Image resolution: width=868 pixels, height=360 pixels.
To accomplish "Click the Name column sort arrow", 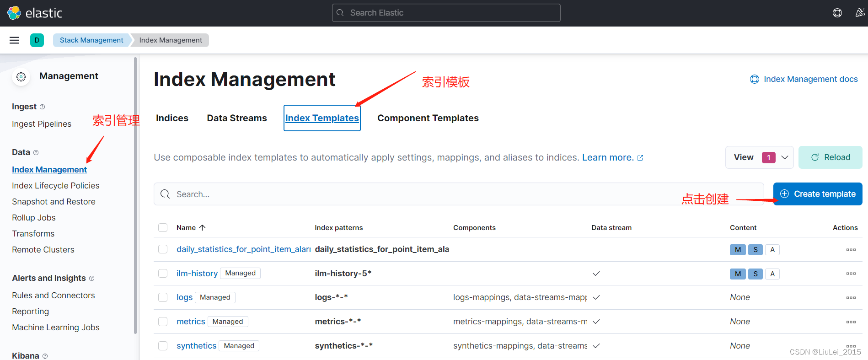I will click(x=203, y=227).
